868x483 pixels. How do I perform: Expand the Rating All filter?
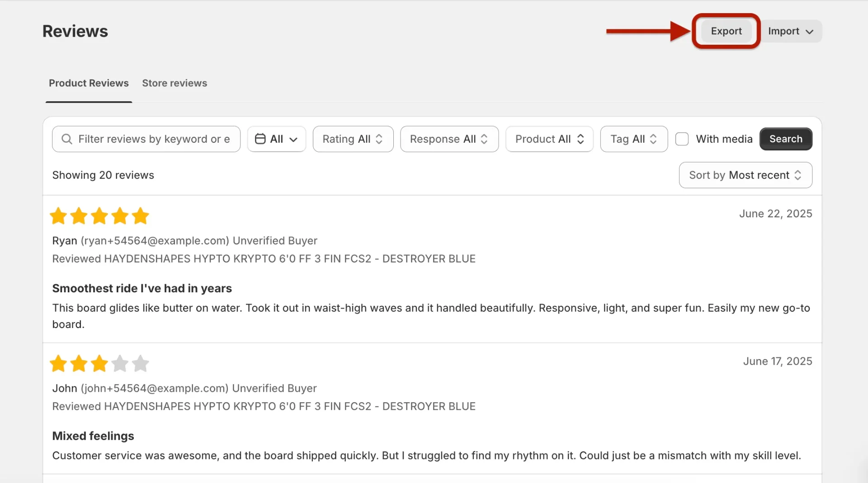tap(353, 139)
